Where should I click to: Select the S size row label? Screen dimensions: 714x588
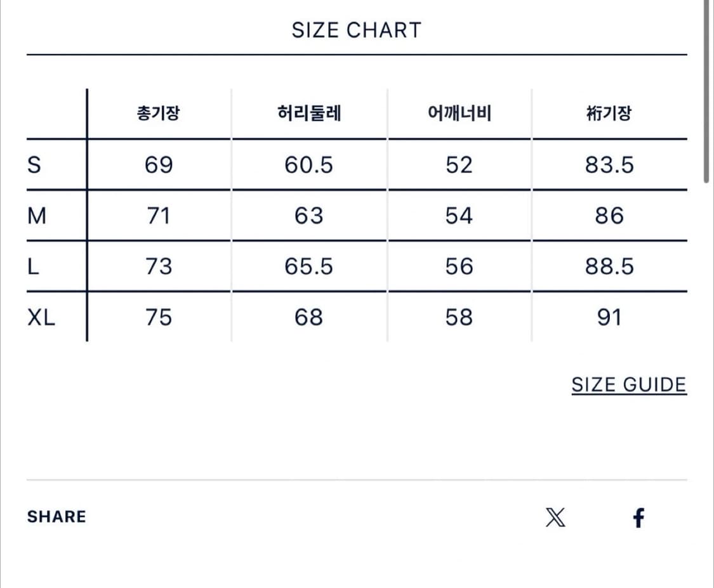click(36, 164)
